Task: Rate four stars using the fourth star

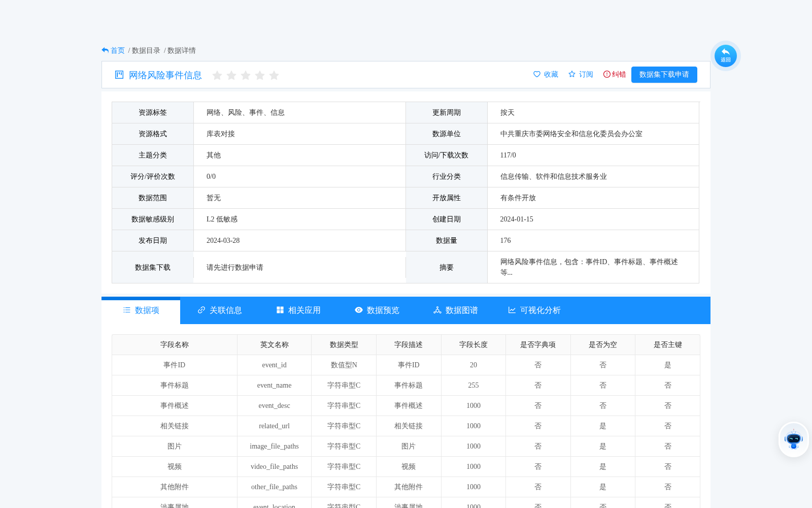Action: tap(260, 75)
